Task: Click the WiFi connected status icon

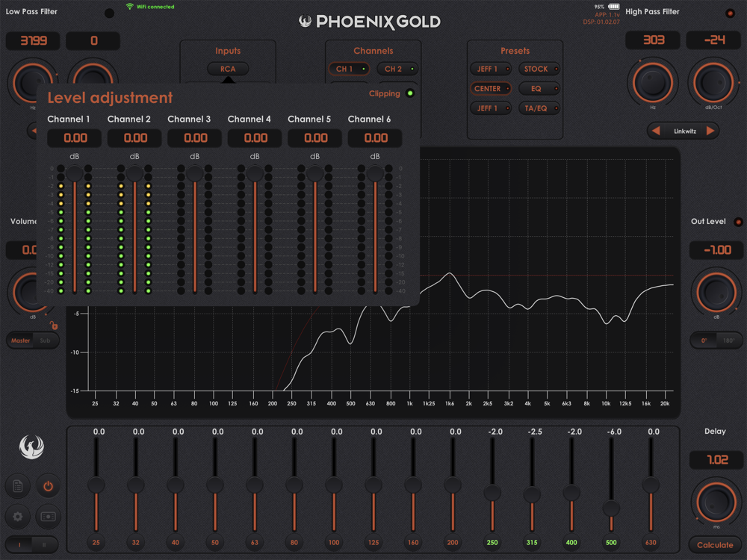Action: coord(129,7)
